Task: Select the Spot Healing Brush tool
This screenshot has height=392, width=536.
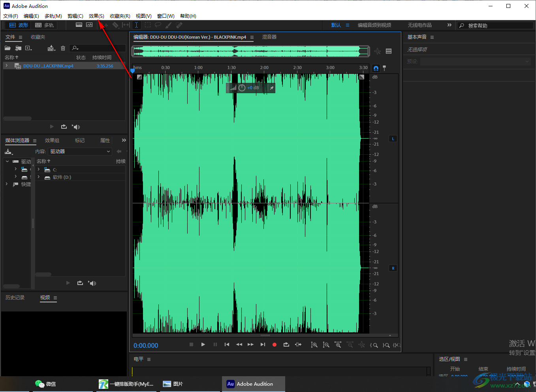Action: [x=179, y=25]
